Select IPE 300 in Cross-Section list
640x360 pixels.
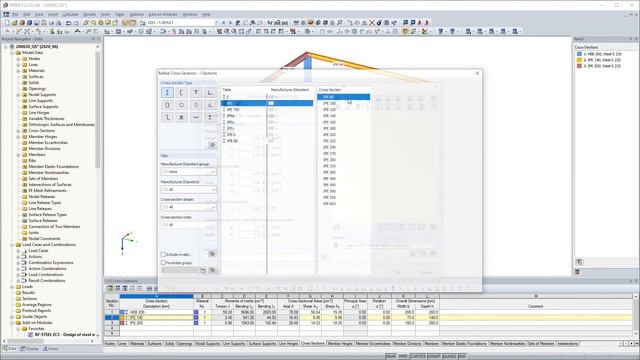pyautogui.click(x=344, y=160)
